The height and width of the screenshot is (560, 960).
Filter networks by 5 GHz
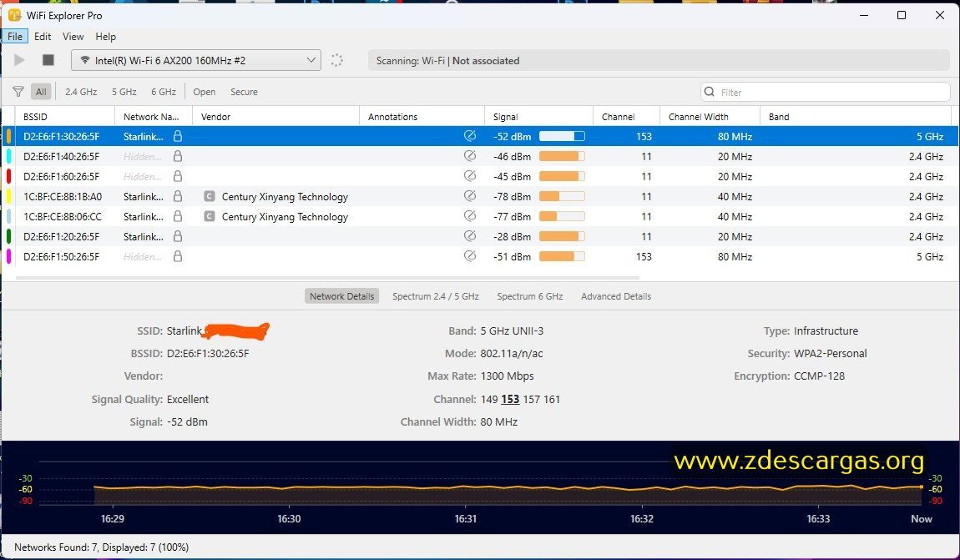[x=124, y=92]
